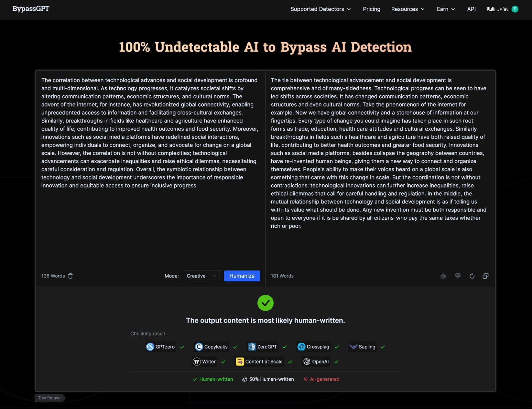Click the regenerate output icon
The width and height of the screenshot is (532, 409).
[472, 276]
